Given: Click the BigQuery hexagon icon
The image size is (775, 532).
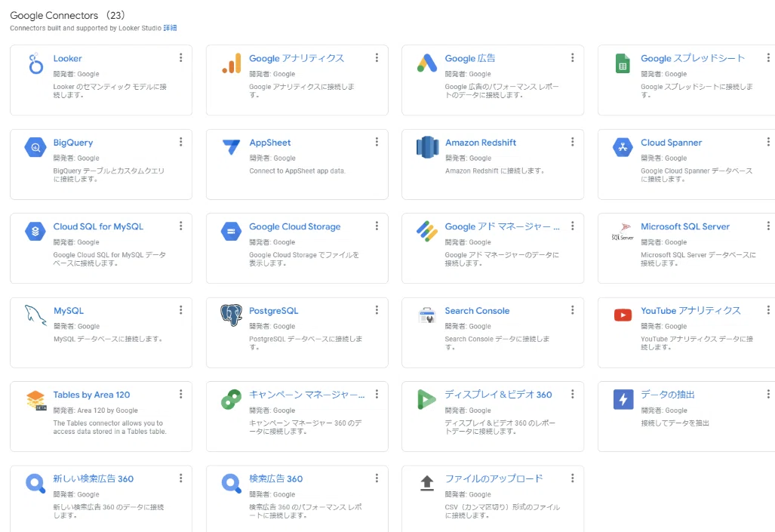Looking at the screenshot, I should [35, 147].
